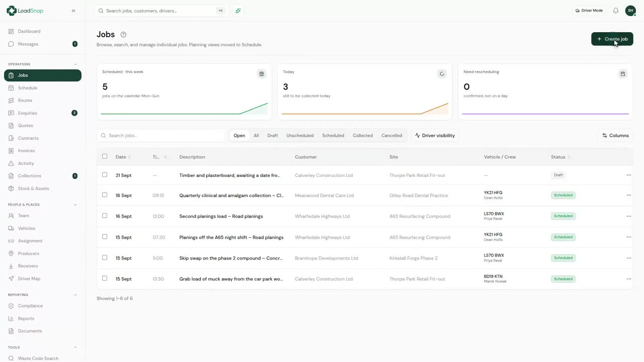Tick the select-all checkbox in the table header

[105, 156]
